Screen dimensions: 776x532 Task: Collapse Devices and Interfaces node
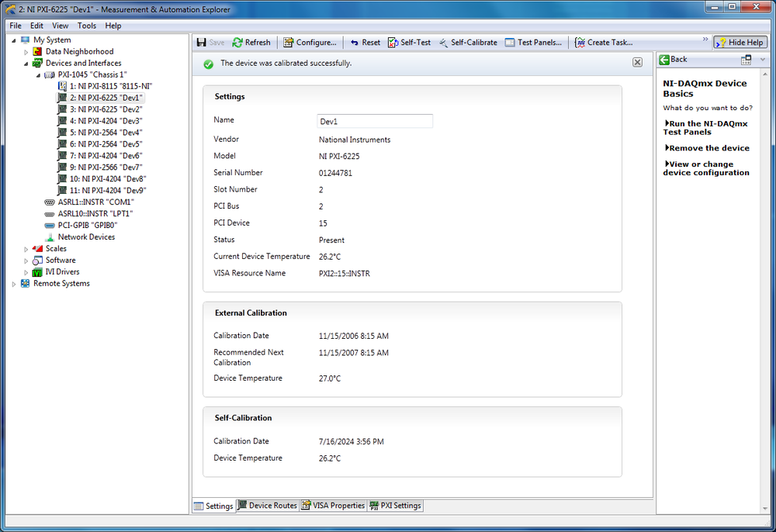coord(26,64)
